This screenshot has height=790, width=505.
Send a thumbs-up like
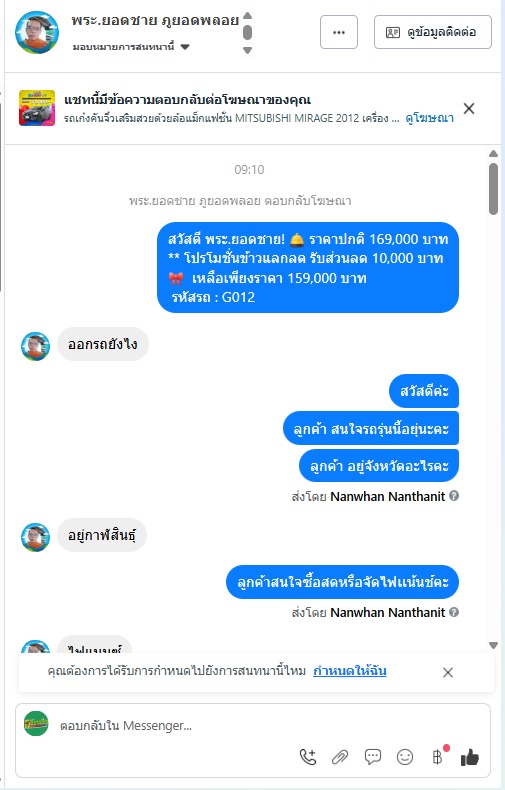pyautogui.click(x=470, y=757)
